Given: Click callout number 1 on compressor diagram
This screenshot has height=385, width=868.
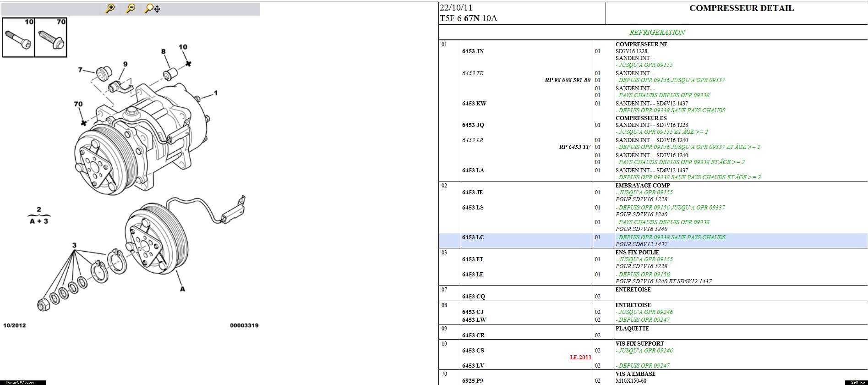Looking at the screenshot, I should [x=215, y=93].
